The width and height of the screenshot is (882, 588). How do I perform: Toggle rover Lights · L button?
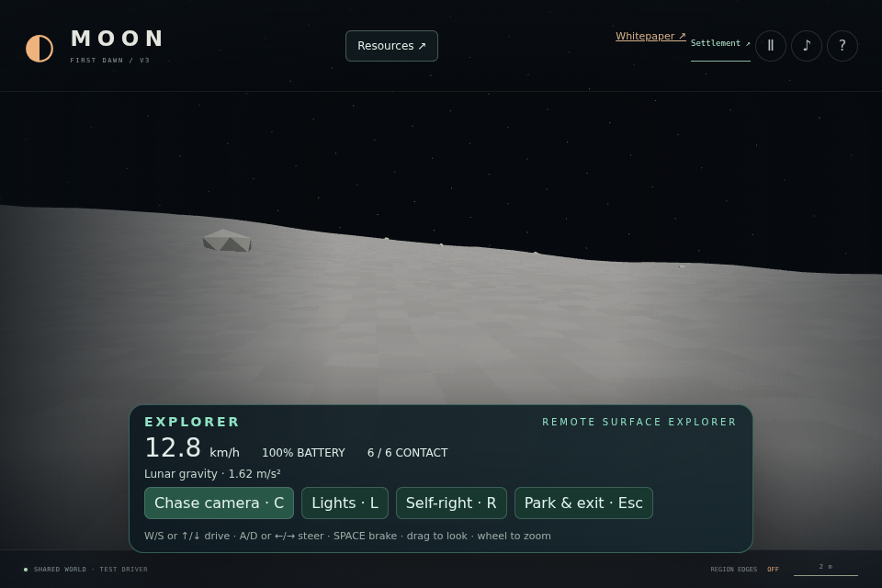point(345,503)
